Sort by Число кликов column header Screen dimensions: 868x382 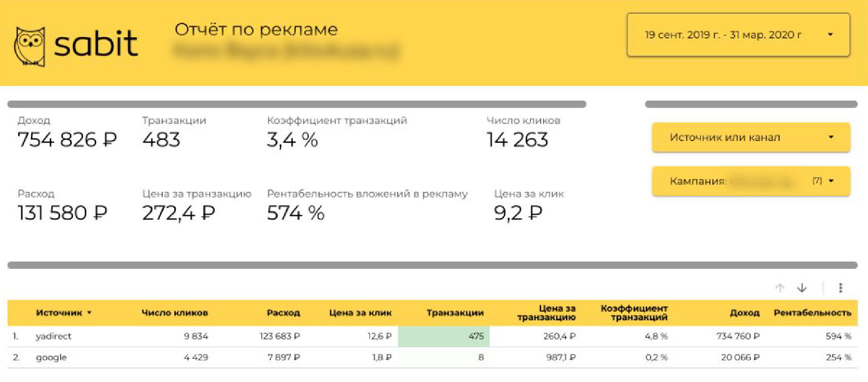(174, 313)
